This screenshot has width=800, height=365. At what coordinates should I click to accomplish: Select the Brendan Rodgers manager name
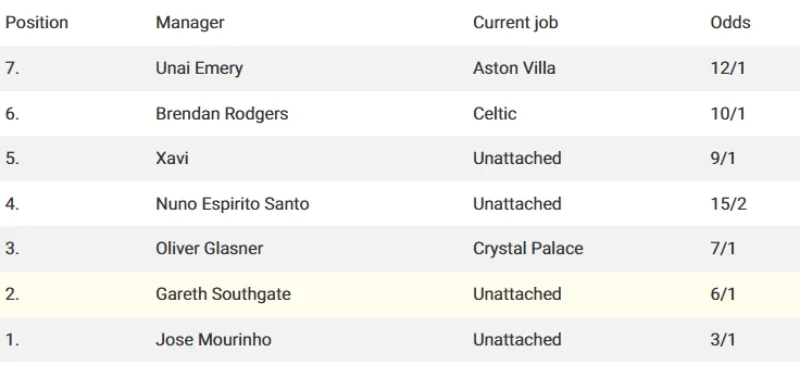point(222,113)
